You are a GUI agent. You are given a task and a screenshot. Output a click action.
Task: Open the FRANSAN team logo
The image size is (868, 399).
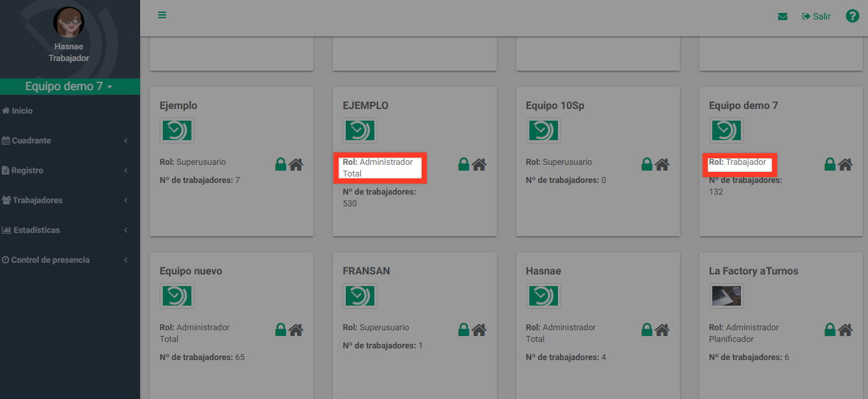360,296
